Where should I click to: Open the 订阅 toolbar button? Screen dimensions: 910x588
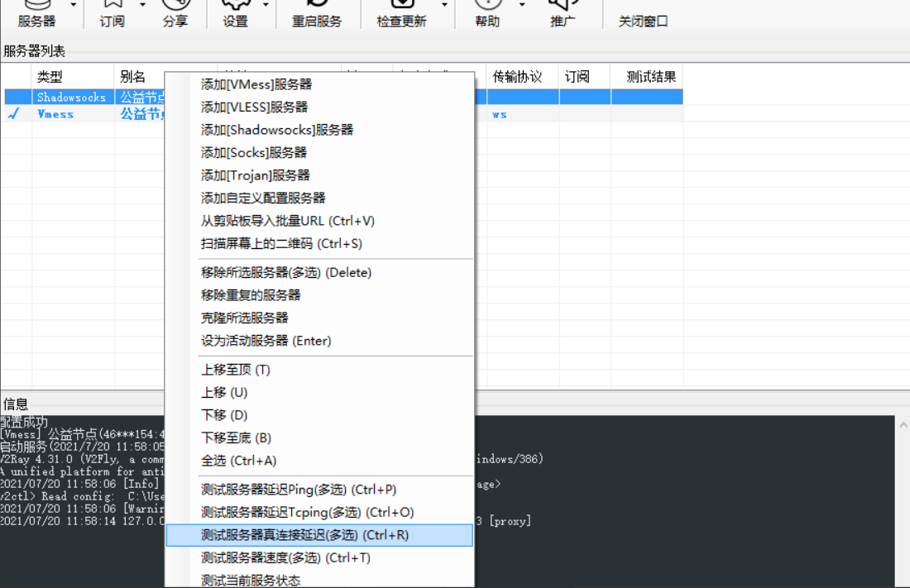click(x=112, y=15)
